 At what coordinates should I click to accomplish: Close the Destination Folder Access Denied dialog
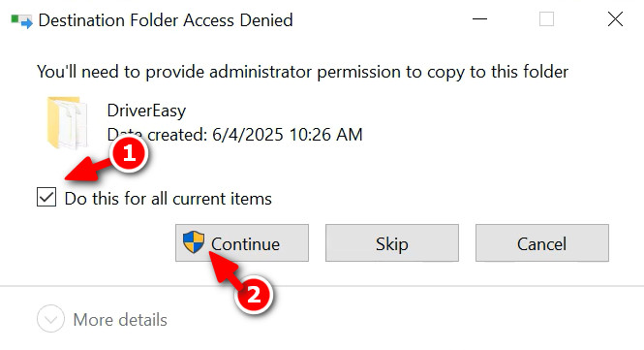point(615,19)
